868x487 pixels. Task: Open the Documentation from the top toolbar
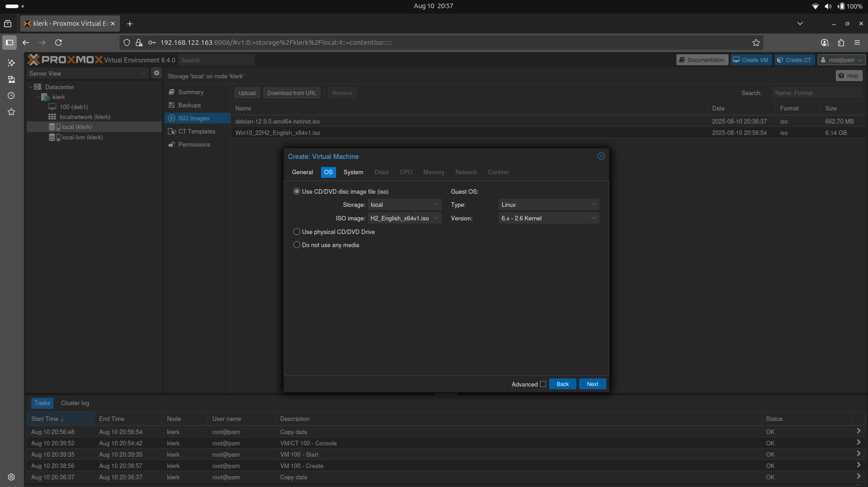click(x=702, y=59)
